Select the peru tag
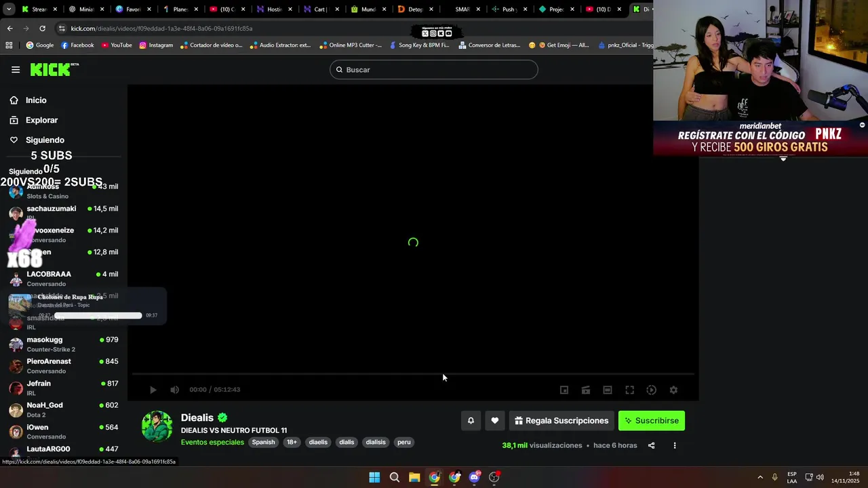This screenshot has width=868, height=488. (404, 442)
